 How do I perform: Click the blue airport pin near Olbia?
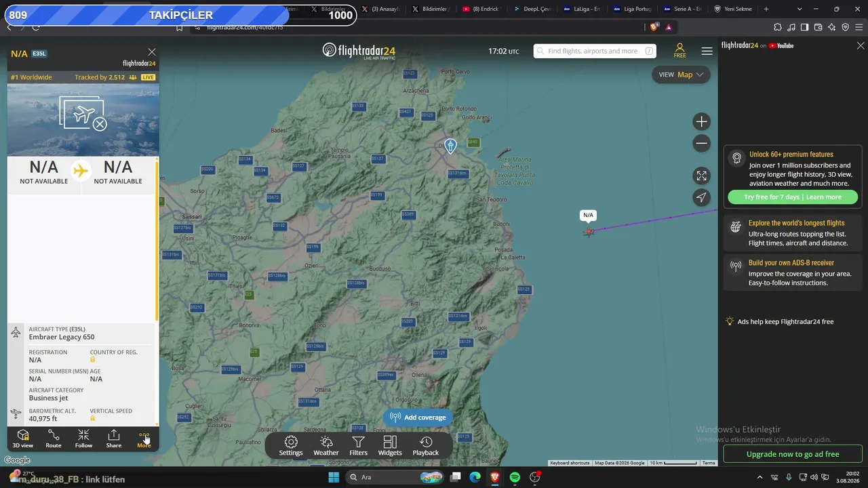point(450,145)
